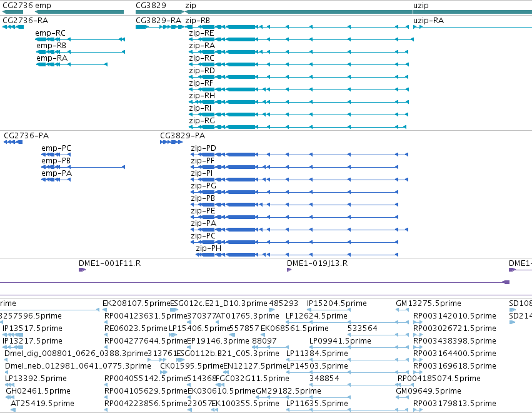Select protein emp-PB
The width and height of the screenshot is (532, 413).
[56, 161]
